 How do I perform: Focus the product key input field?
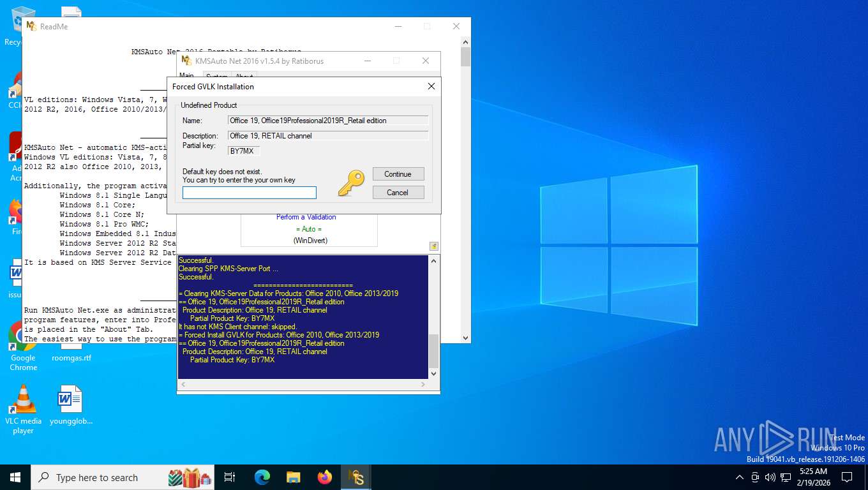pos(250,193)
